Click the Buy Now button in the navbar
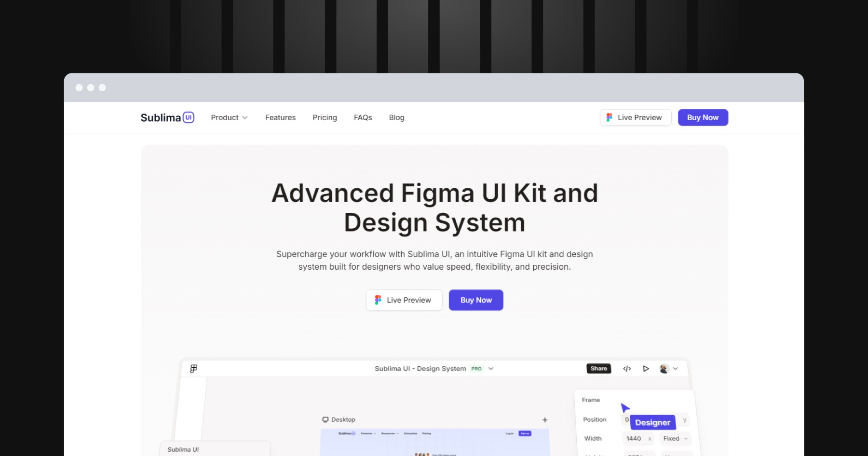This screenshot has width=868, height=456. (703, 117)
